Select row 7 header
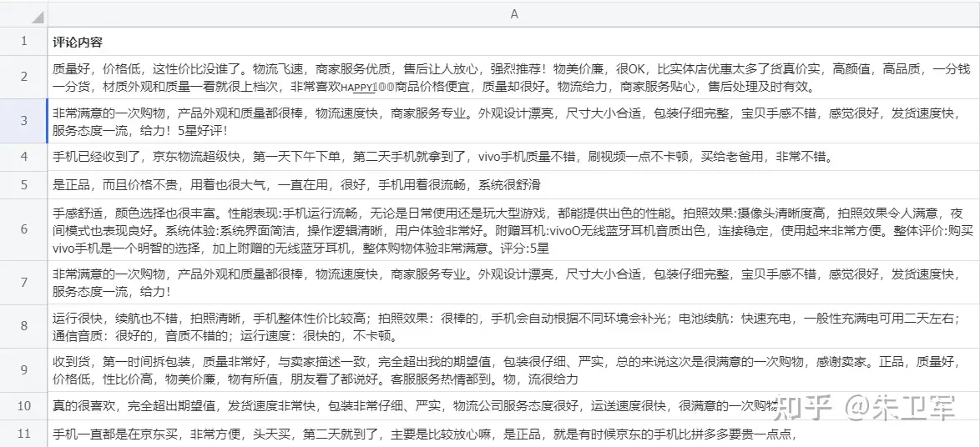Image resolution: width=980 pixels, height=447 pixels. coord(23,282)
